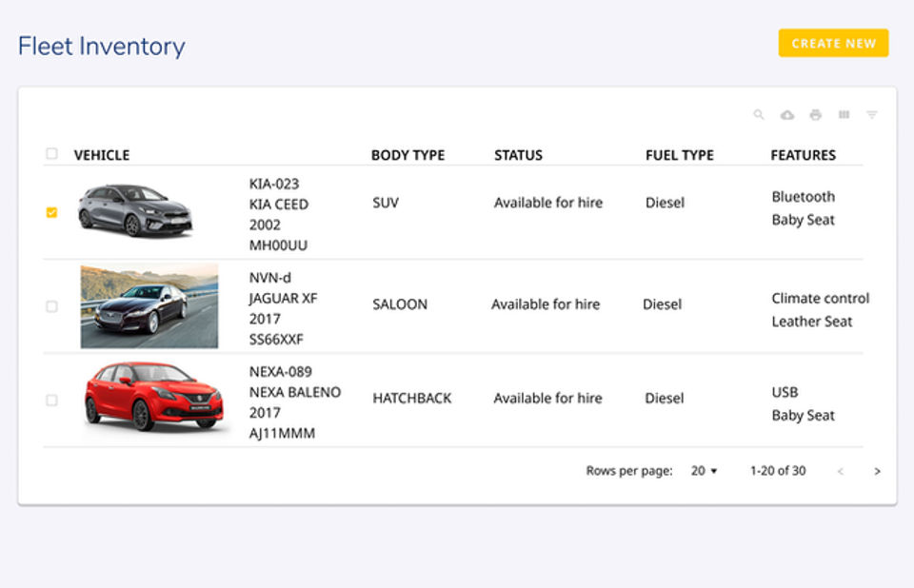Click the grey KIA CEED car image

coord(135,209)
